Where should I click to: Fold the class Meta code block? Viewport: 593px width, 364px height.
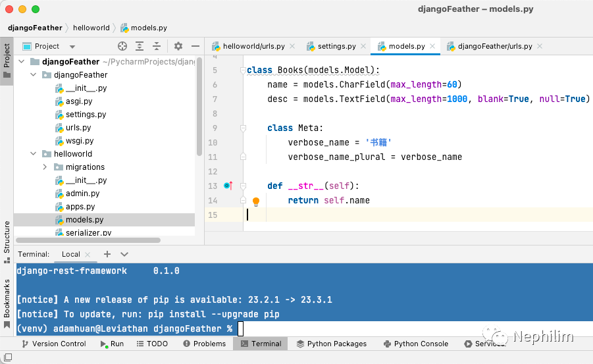pos(243,128)
